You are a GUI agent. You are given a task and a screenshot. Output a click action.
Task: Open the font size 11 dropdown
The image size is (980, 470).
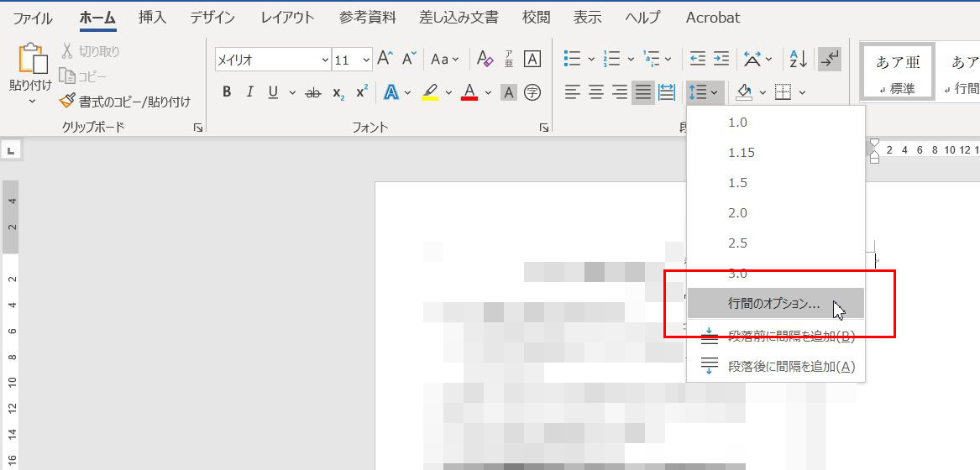click(365, 60)
